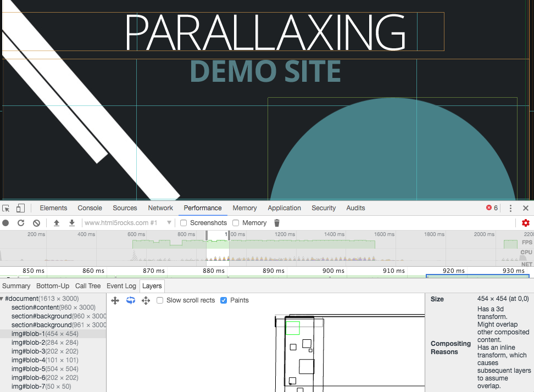Activate the inspect element cursor tool
The height and width of the screenshot is (392, 534).
tap(6, 208)
